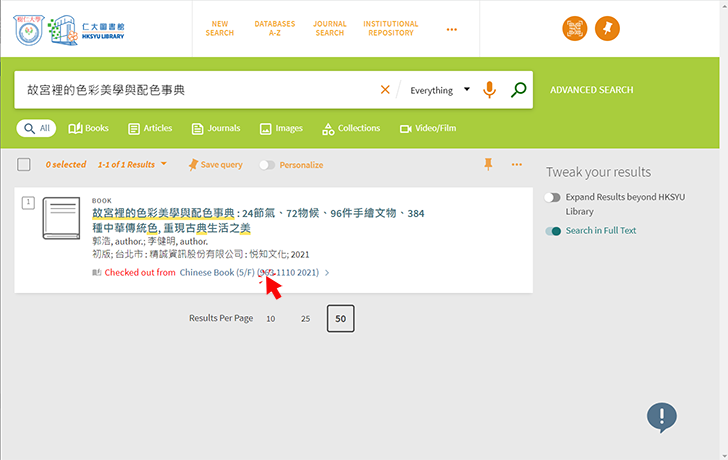728x460 pixels.
Task: Open the pinned favorites pin icon
Action: pos(607,29)
